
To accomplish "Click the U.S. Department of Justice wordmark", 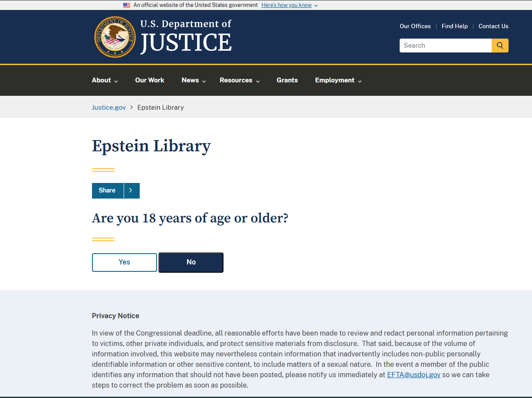I will pyautogui.click(x=186, y=37).
